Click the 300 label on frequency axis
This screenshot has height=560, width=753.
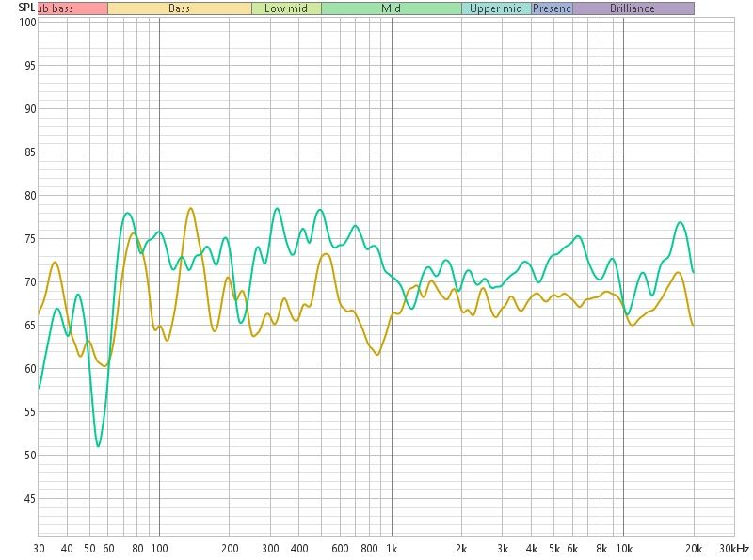pyautogui.click(x=270, y=549)
